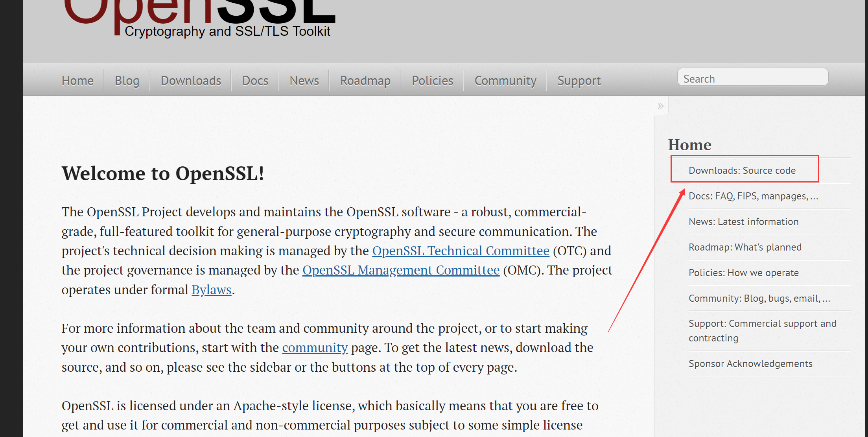This screenshot has height=437, width=868.
Task: Select Community in the navigation bar
Action: tap(505, 81)
